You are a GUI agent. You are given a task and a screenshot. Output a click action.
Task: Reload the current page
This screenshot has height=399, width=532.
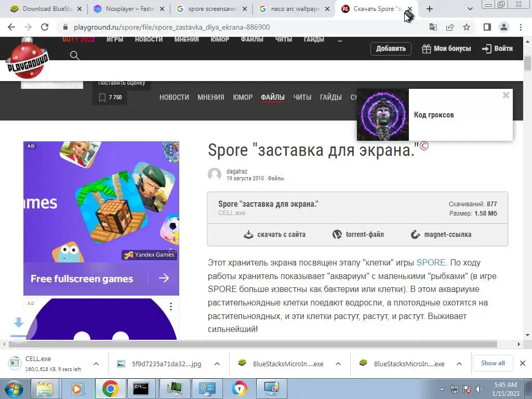[45, 27]
